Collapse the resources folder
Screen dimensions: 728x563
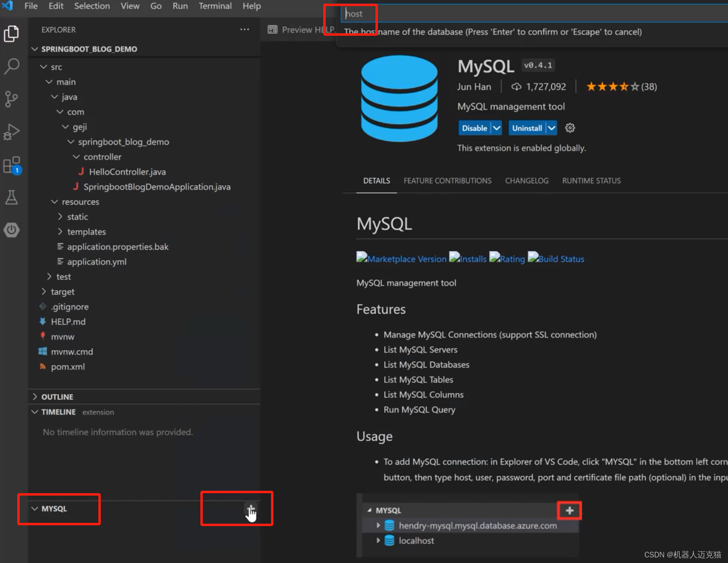tap(54, 202)
